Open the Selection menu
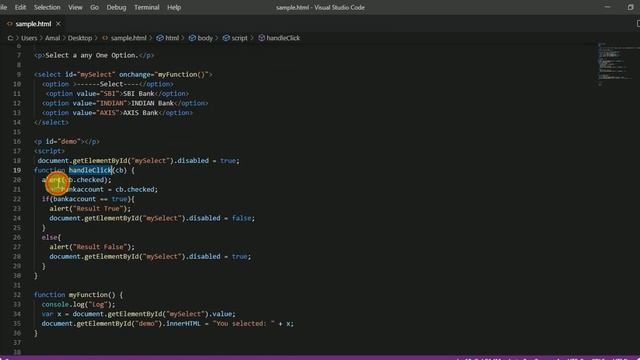 coord(47,7)
